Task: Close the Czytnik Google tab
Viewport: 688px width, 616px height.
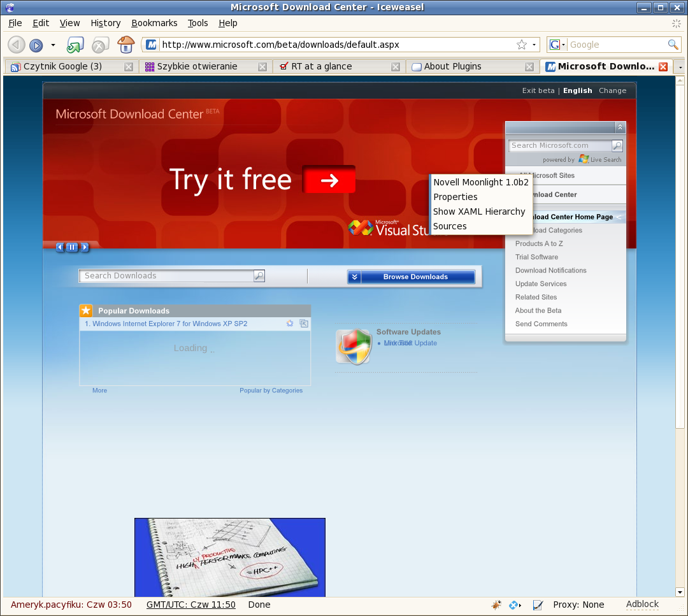Action: (x=129, y=67)
